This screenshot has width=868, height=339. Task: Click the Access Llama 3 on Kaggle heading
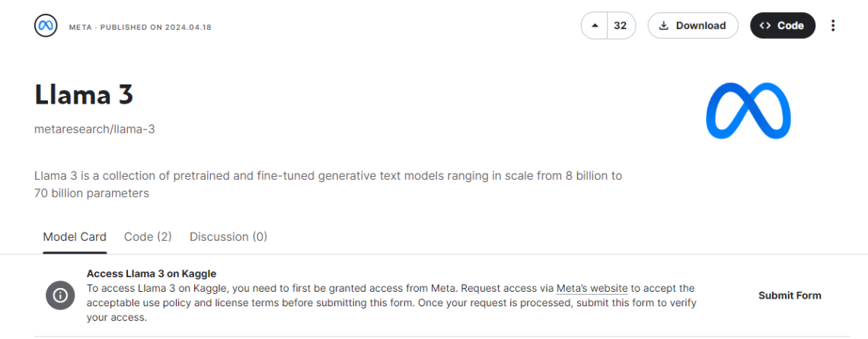tap(152, 273)
